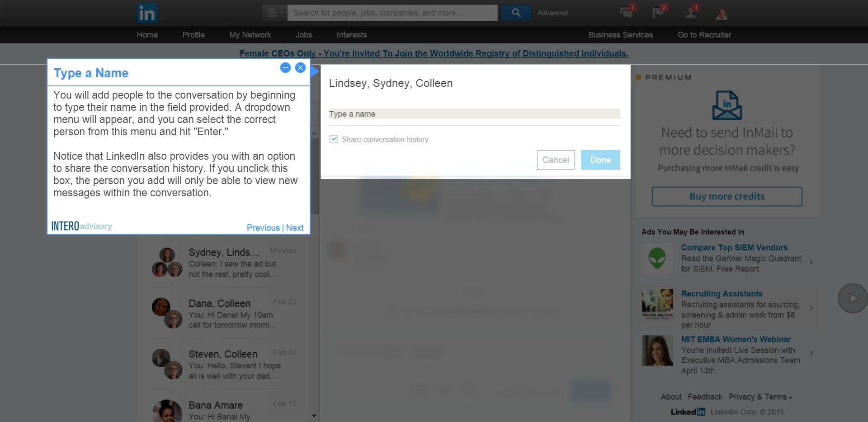Image resolution: width=868 pixels, height=422 pixels.
Task: Click the Buy more credits button
Action: 727,196
